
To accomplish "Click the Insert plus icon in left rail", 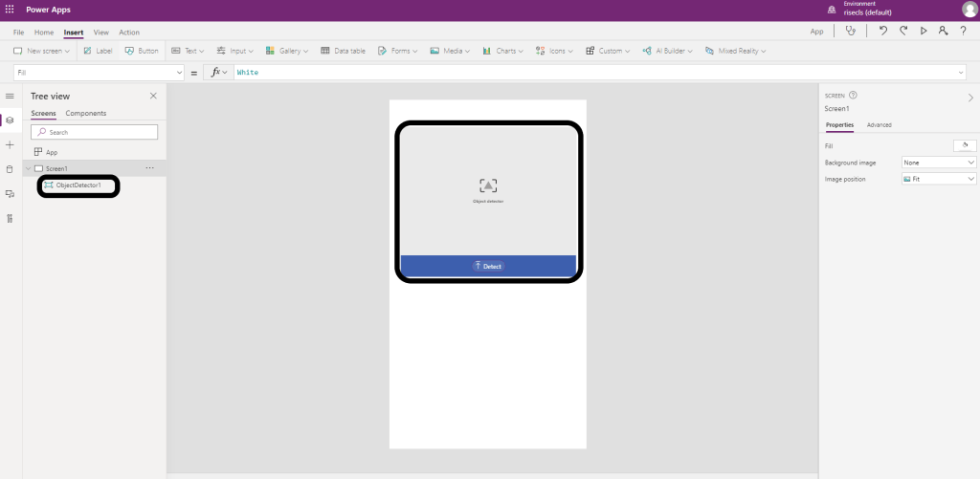I will 10,144.
